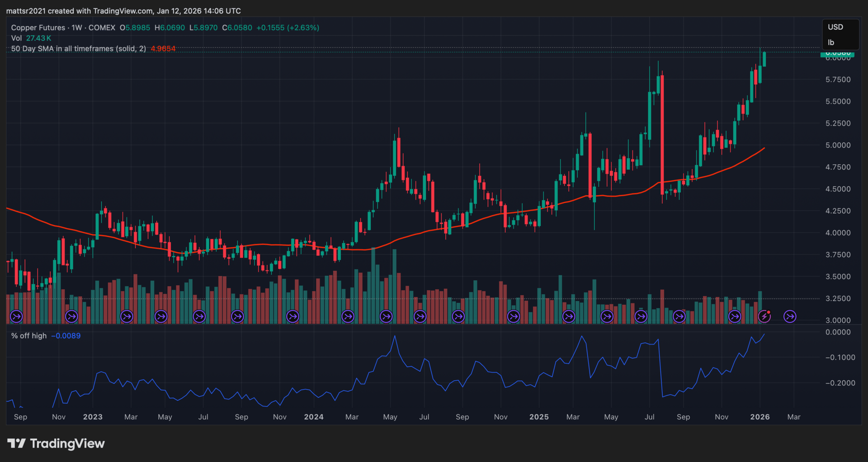The height and width of the screenshot is (462, 868).
Task: Click the rightmost rollover marker past 2026
Action: tap(790, 316)
